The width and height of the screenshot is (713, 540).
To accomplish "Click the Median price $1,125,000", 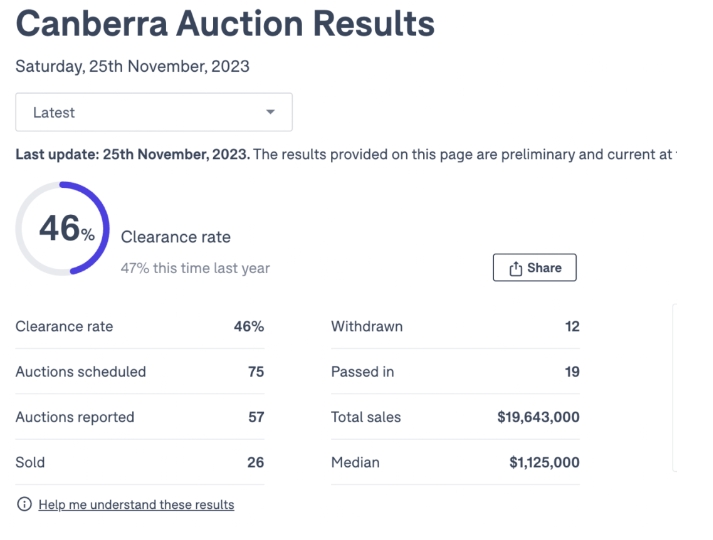I will click(x=544, y=463).
